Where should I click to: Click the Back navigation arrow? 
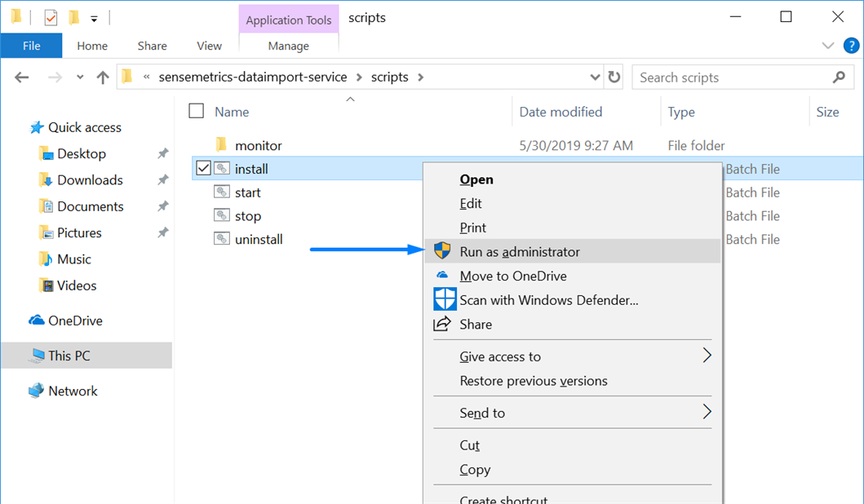point(22,77)
